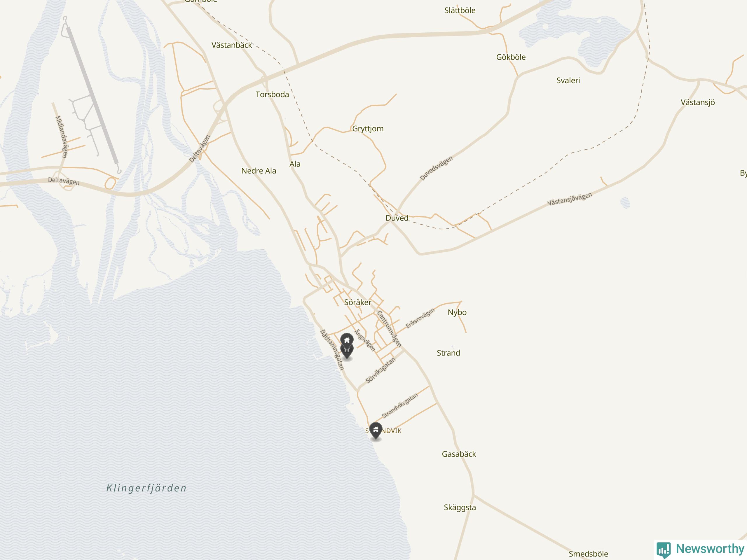
Task: Select the Västanbäck place label
Action: click(x=232, y=45)
